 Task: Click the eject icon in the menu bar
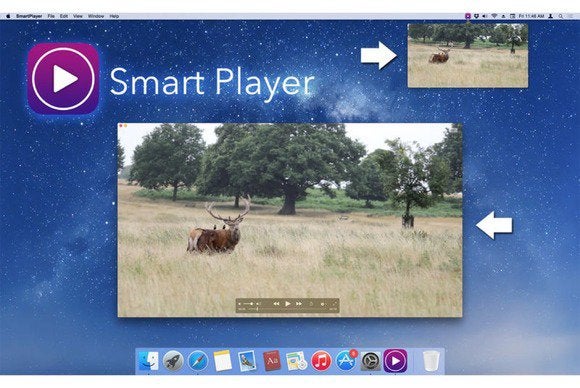pyautogui.click(x=503, y=16)
